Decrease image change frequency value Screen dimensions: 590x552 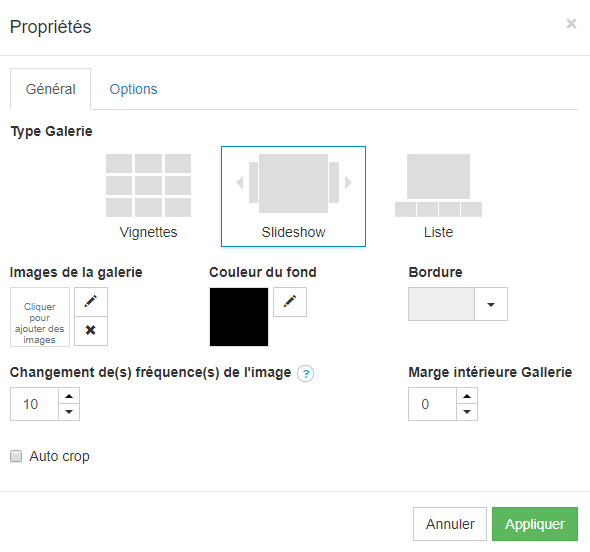pyautogui.click(x=69, y=412)
